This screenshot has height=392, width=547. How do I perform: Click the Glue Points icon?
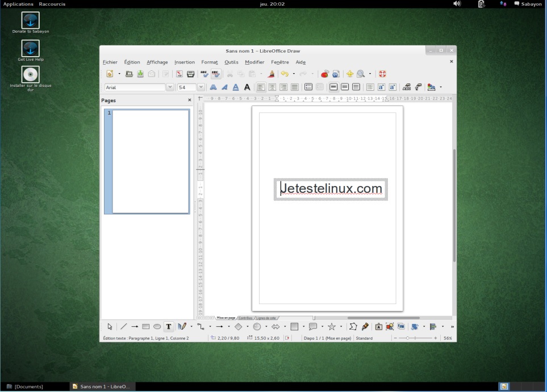[365, 327]
